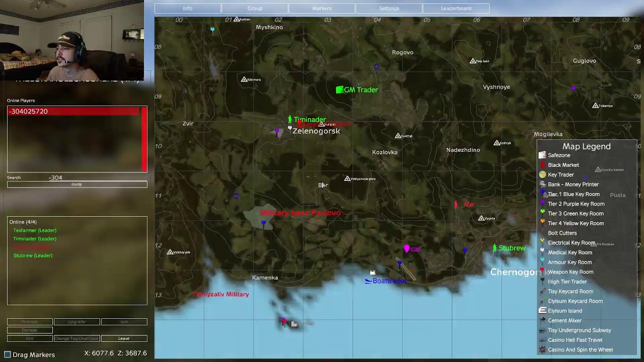Screen dimensions: 644x362
Task: Click the Promote button
Action: 30,322
